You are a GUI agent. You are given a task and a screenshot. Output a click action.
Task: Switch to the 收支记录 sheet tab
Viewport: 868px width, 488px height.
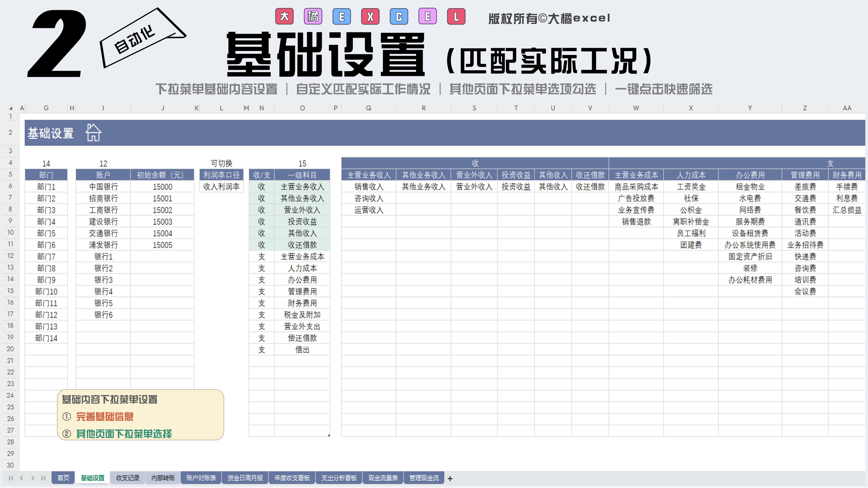click(x=128, y=478)
